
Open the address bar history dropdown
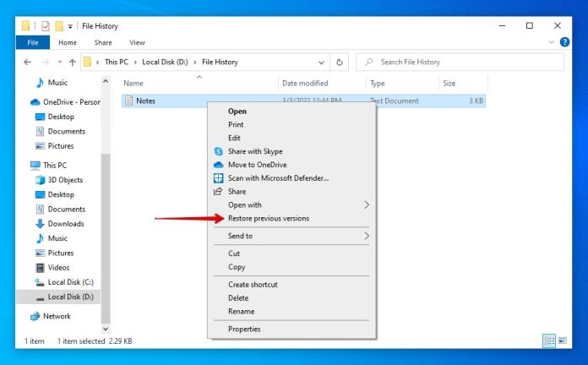coord(322,63)
